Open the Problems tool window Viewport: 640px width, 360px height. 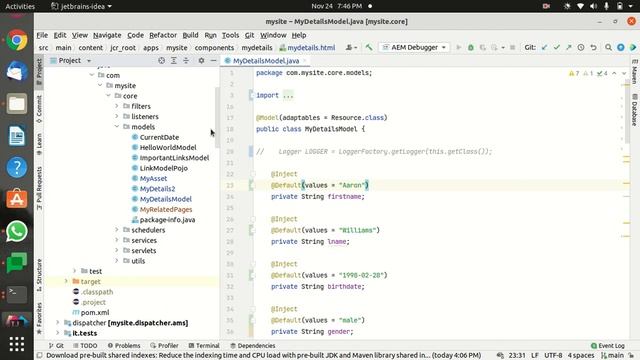[x=124, y=345]
